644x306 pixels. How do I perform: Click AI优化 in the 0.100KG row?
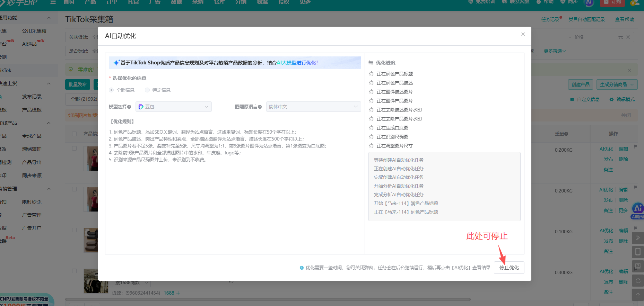(x=606, y=231)
